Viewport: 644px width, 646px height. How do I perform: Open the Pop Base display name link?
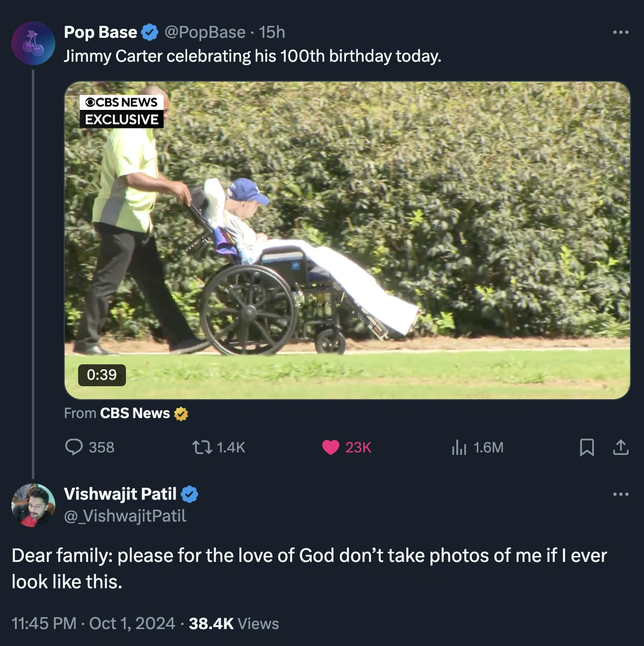pos(101,32)
